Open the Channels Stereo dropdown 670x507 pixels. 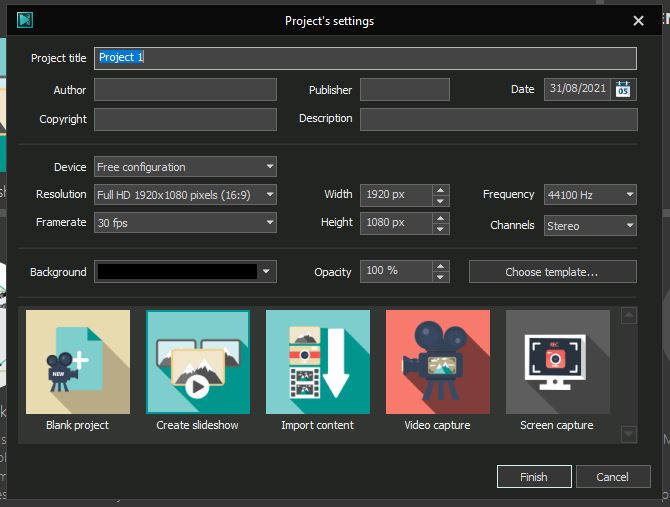629,226
